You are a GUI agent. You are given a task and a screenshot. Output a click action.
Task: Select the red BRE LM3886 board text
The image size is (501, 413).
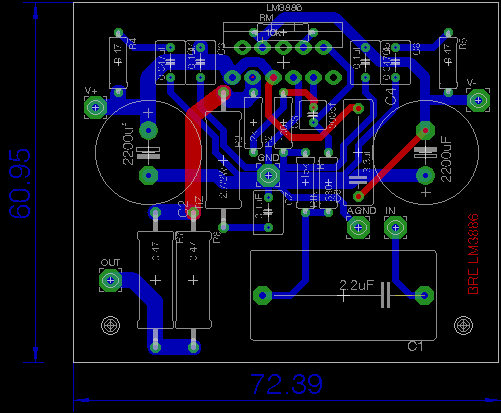click(x=473, y=254)
